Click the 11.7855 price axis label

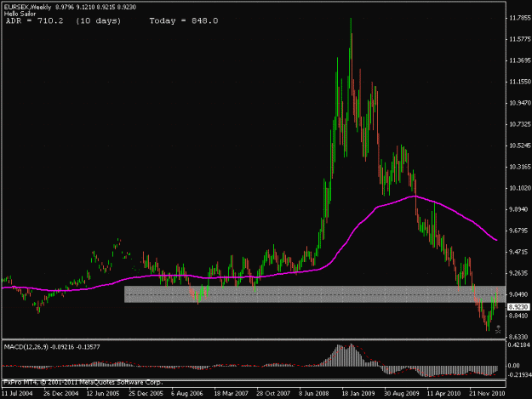click(x=520, y=18)
